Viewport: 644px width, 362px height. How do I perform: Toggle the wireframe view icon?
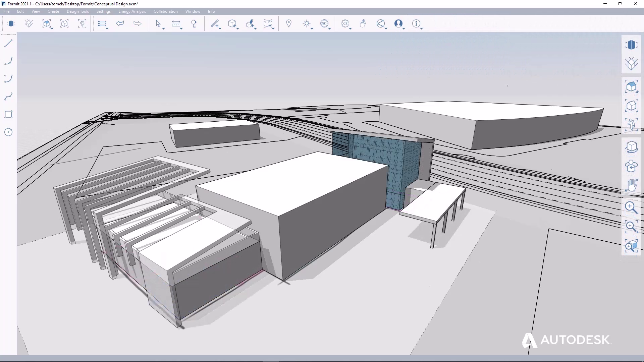632,64
